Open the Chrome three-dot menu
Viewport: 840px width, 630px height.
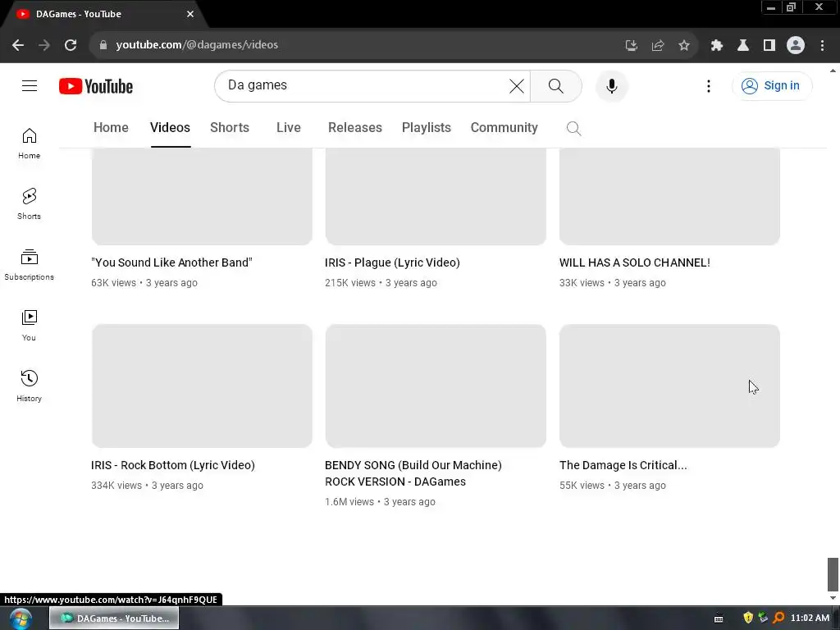click(822, 45)
